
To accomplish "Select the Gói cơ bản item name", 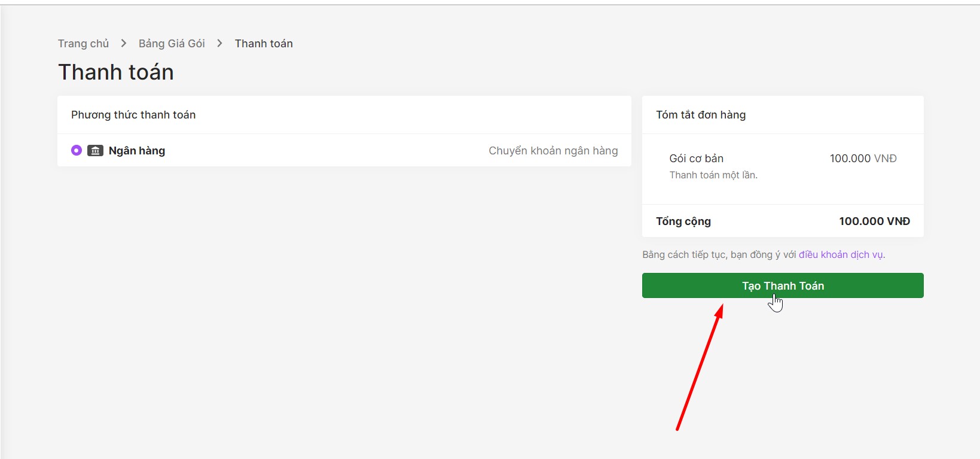I will point(696,159).
